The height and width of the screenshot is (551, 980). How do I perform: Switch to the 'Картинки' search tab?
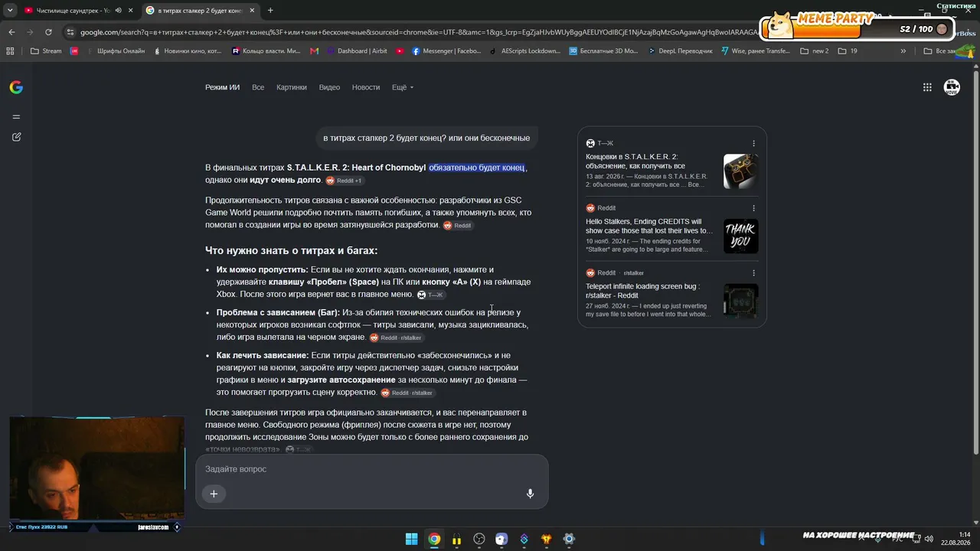tap(292, 87)
